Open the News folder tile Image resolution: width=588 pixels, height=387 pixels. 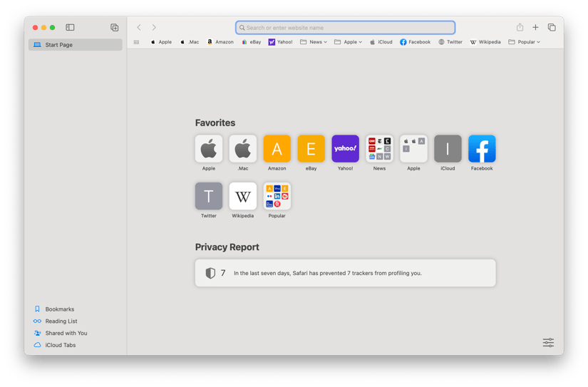pyautogui.click(x=379, y=149)
